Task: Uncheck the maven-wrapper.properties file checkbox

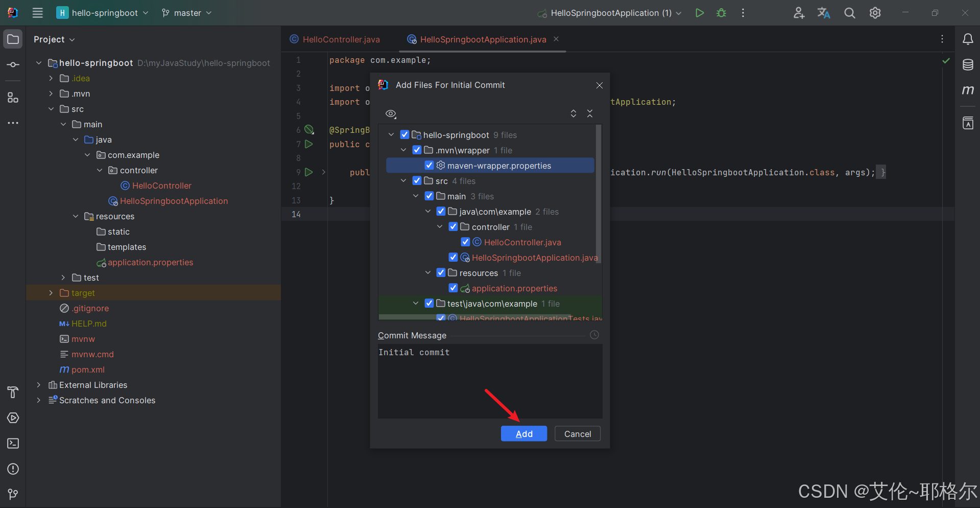Action: pos(429,166)
